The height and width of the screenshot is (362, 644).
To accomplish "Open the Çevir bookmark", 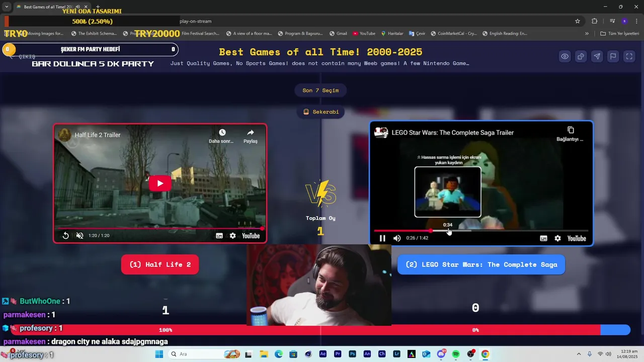I will tap(417, 34).
